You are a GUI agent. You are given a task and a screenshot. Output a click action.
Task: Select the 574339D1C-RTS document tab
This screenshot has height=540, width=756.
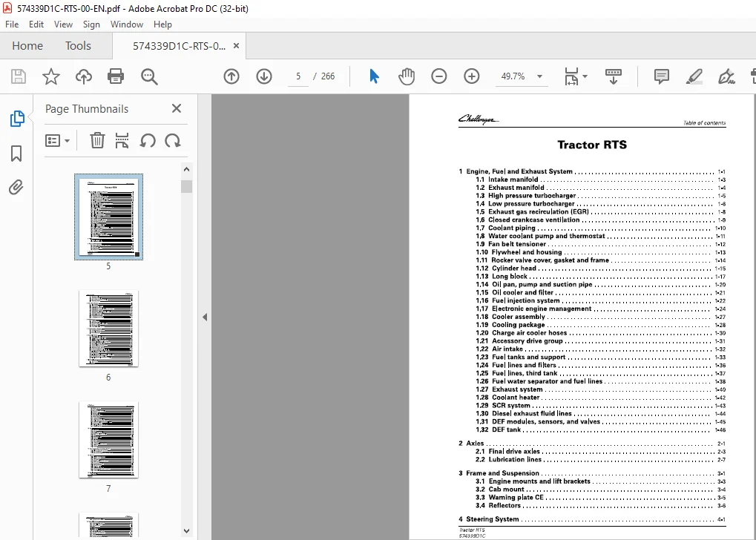179,46
